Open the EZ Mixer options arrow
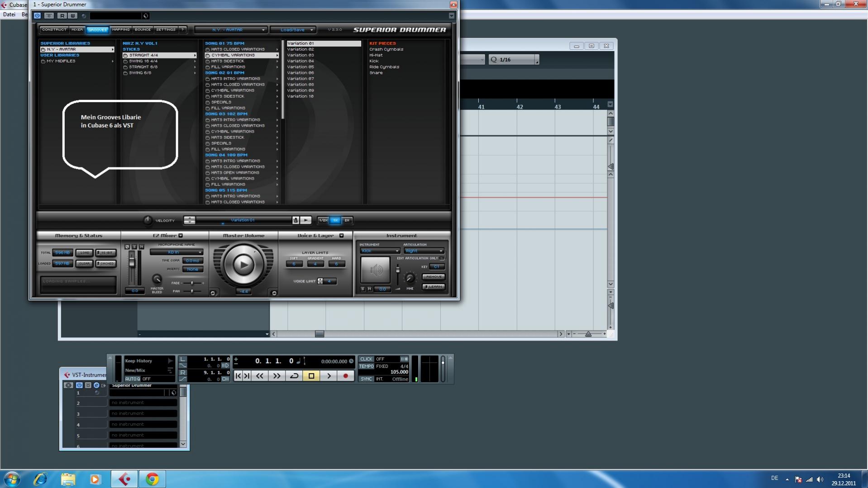Viewport: 868px width, 488px height. click(x=181, y=236)
